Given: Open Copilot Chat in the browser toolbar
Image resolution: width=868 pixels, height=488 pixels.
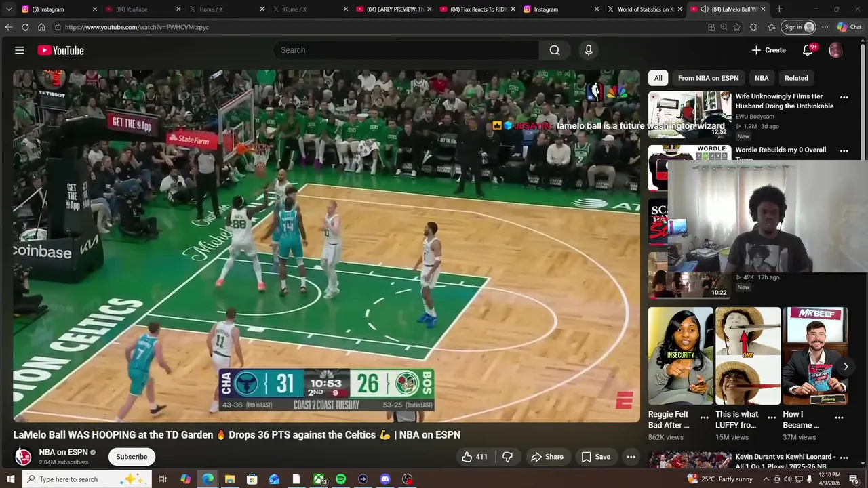Looking at the screenshot, I should tap(850, 27).
